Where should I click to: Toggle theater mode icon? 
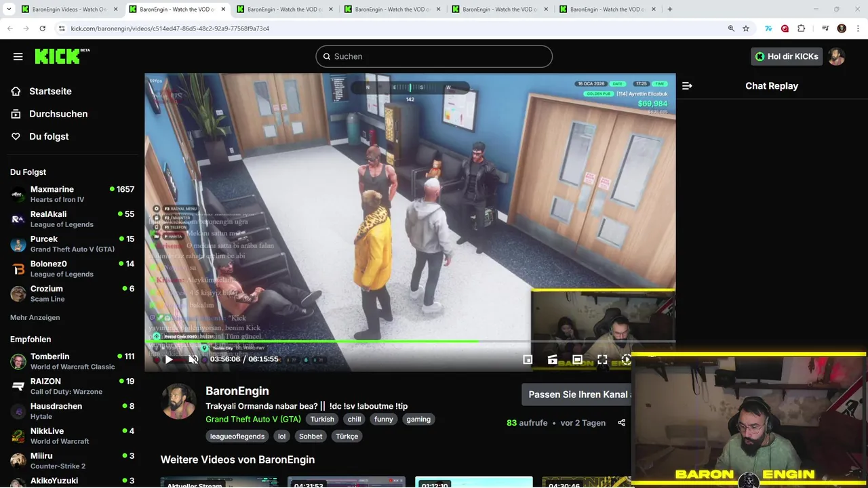(x=577, y=359)
